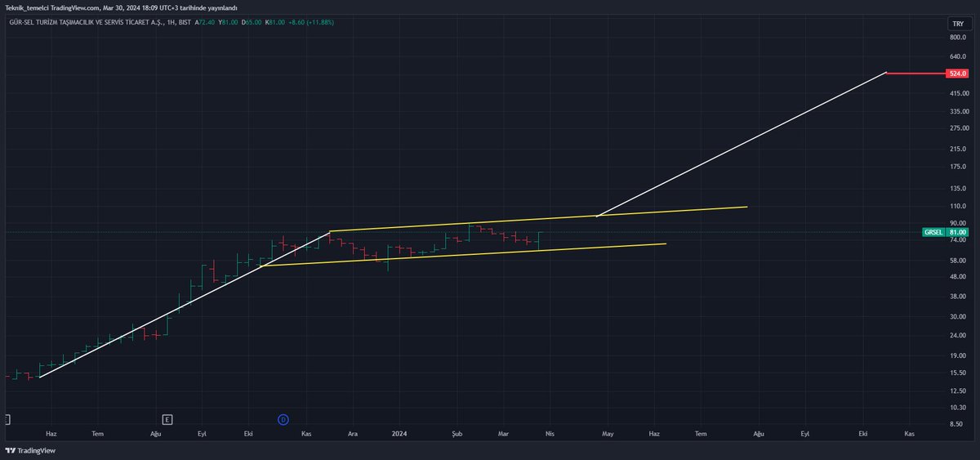Click the 48.00 price axis label
Screen dimensions: 980x460
958,276
